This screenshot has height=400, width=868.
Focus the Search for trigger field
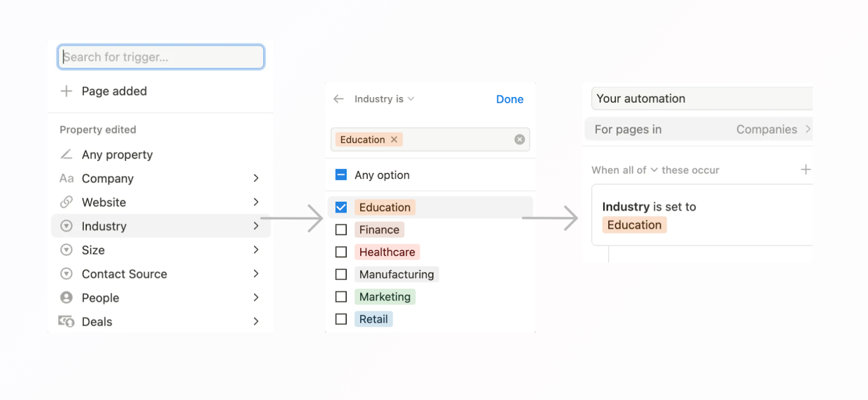pos(161,57)
